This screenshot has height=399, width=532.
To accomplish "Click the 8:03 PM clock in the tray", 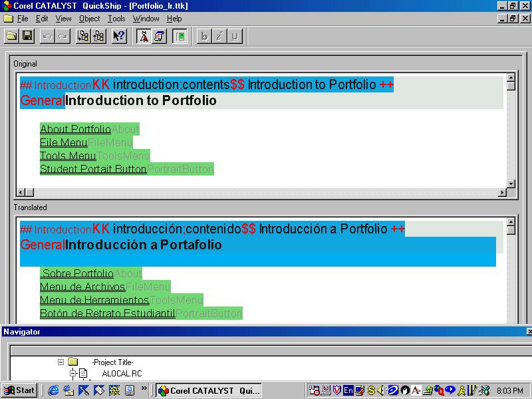I will tap(510, 391).
